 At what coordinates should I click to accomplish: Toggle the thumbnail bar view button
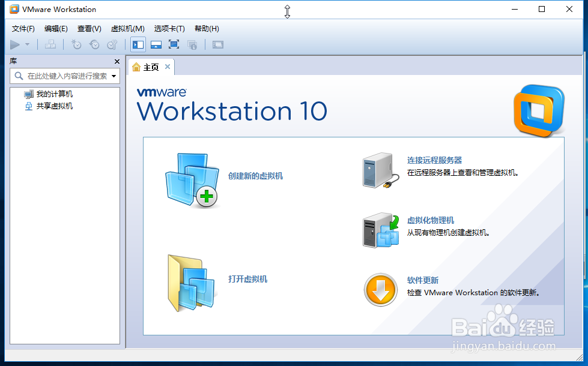coord(156,45)
